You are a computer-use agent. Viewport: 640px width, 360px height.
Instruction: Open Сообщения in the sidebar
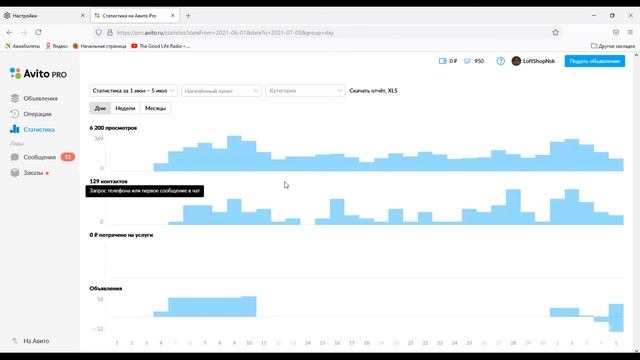(40, 157)
